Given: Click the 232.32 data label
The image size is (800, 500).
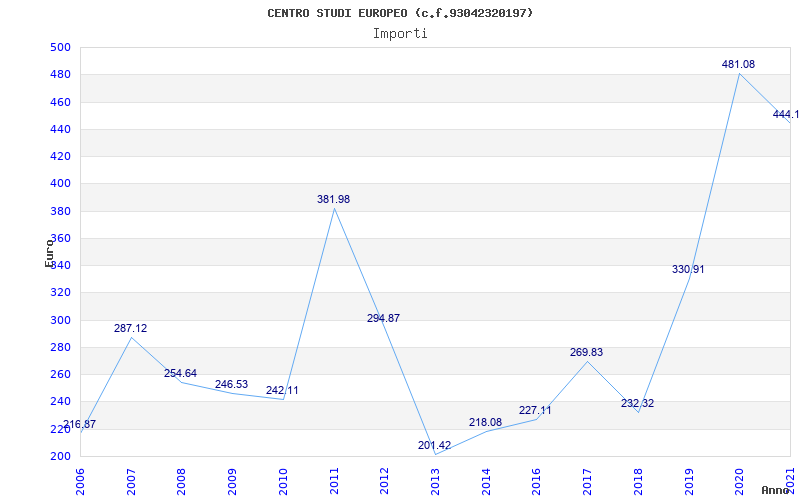Looking at the screenshot, I should click(x=637, y=403).
